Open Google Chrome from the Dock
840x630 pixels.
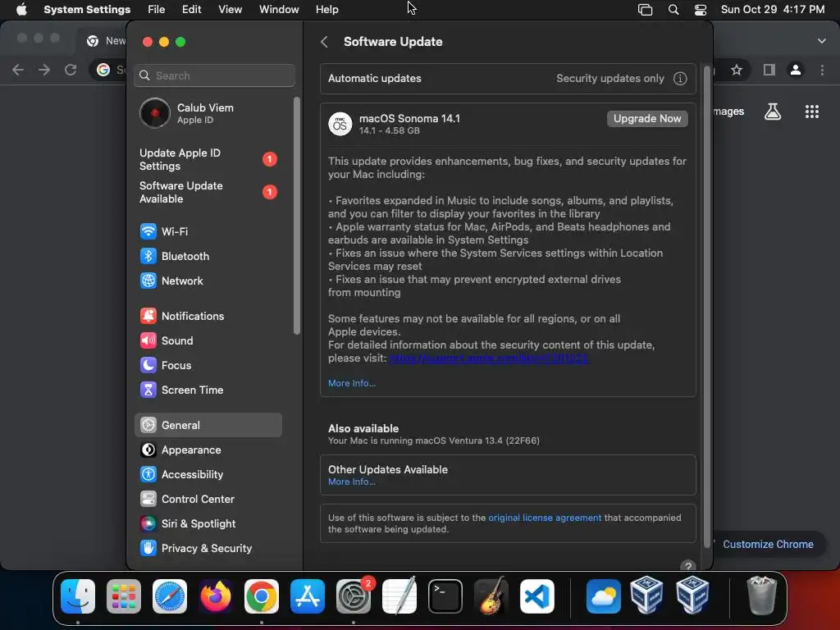click(262, 596)
